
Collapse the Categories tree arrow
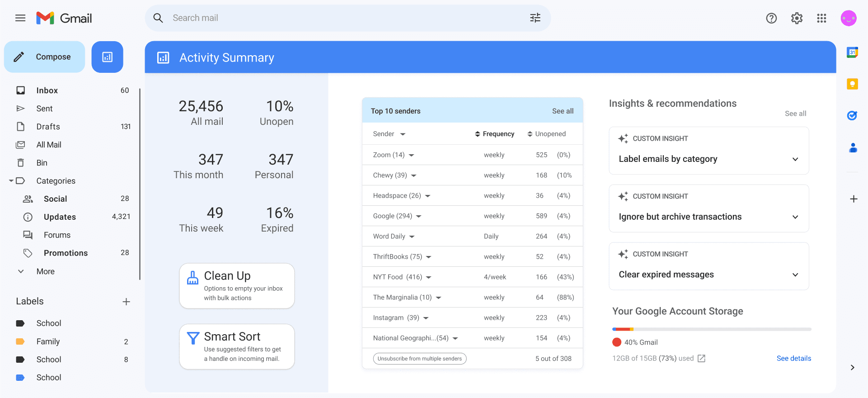click(x=11, y=181)
